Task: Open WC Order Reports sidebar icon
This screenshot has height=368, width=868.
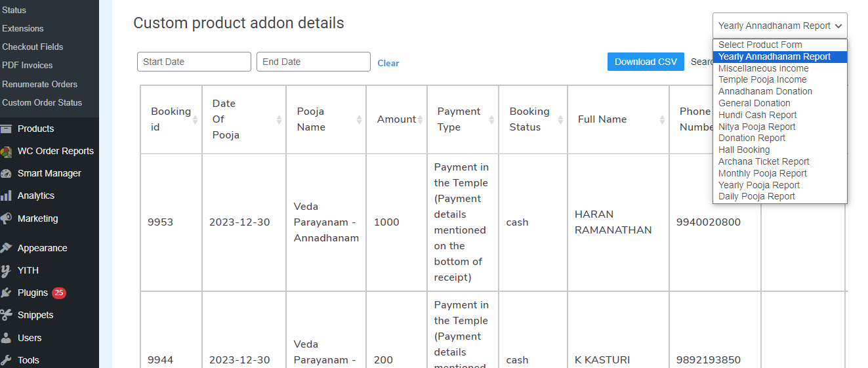Action: [6, 152]
